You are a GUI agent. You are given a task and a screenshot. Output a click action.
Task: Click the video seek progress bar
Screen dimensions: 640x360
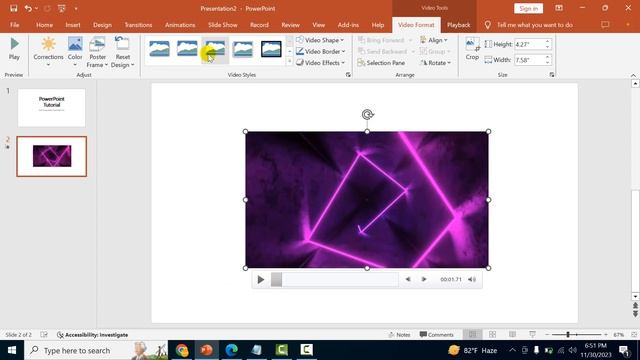(x=334, y=280)
